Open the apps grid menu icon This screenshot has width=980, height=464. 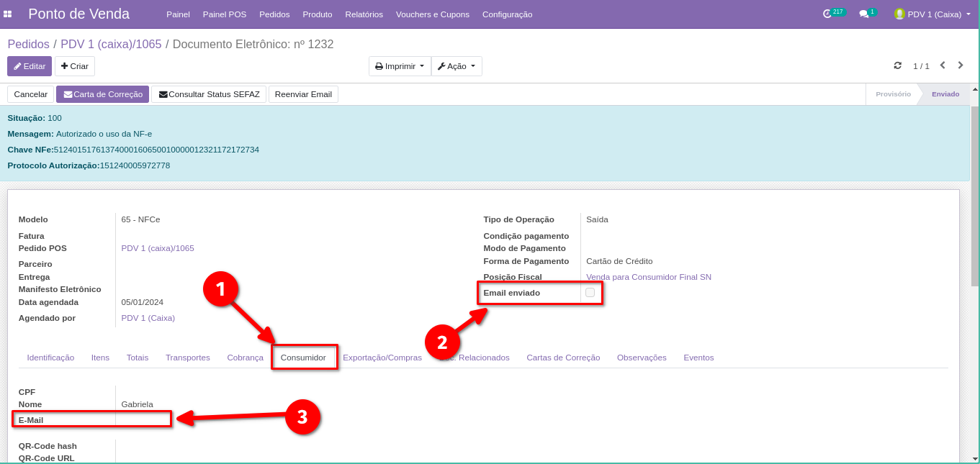coord(8,14)
